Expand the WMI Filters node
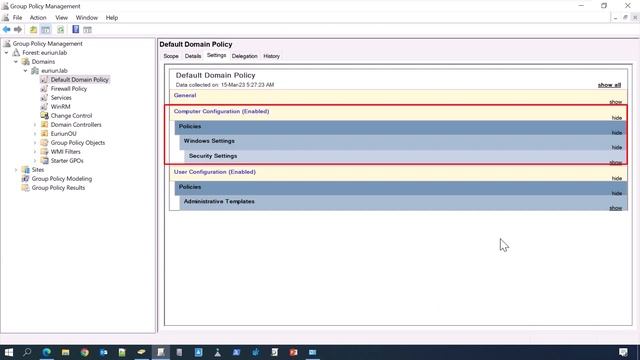 (x=35, y=151)
